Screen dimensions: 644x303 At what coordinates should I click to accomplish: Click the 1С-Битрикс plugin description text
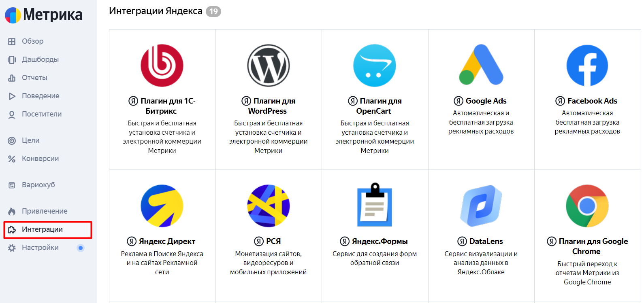pos(162,137)
